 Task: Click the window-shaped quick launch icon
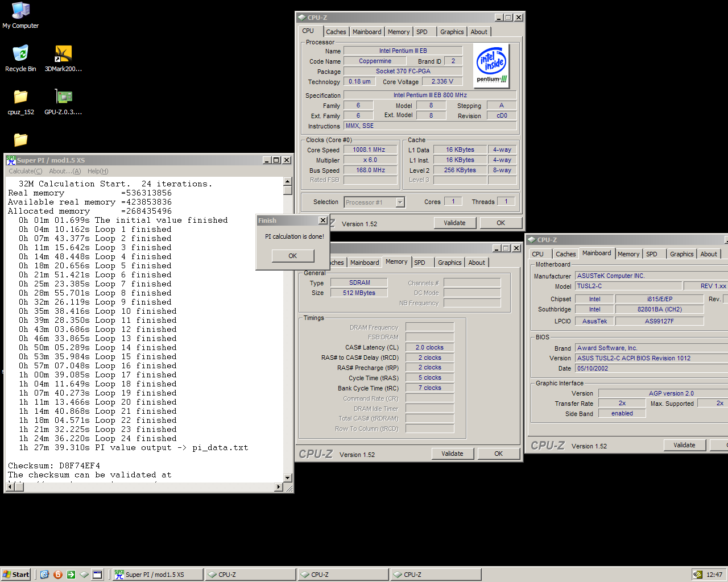coord(97,575)
